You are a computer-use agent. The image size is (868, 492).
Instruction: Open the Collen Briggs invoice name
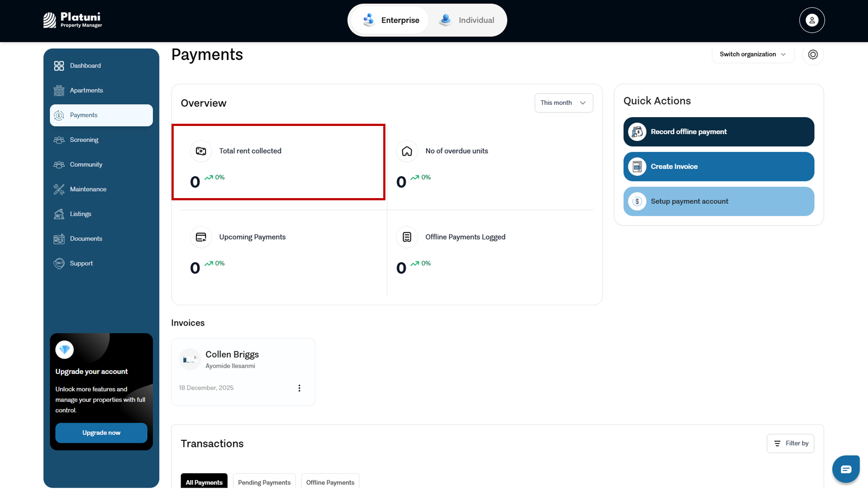click(232, 355)
